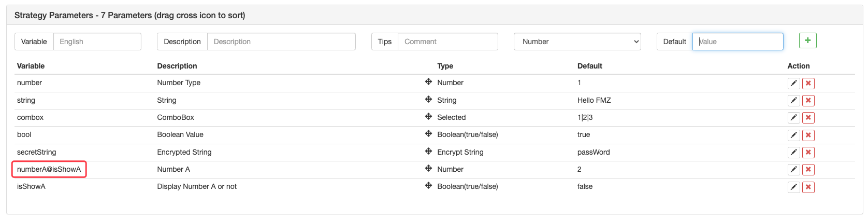Focus the Description text field

click(281, 42)
